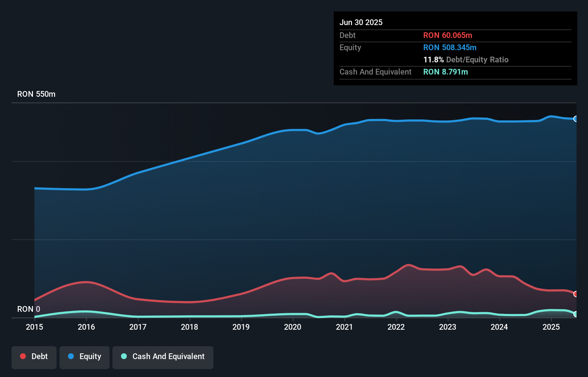Click the RON 550m y-axis label
Viewport: 588px width, 377px height.
pyautogui.click(x=36, y=94)
